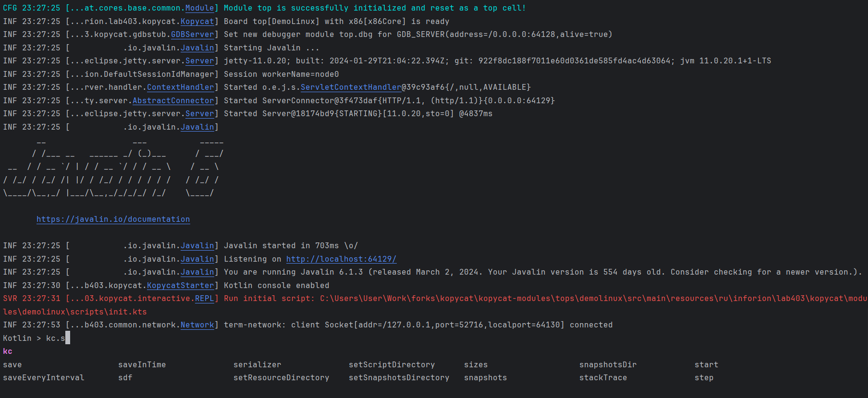Click Javalin link on the version warning line
The image size is (868, 398).
click(x=197, y=272)
